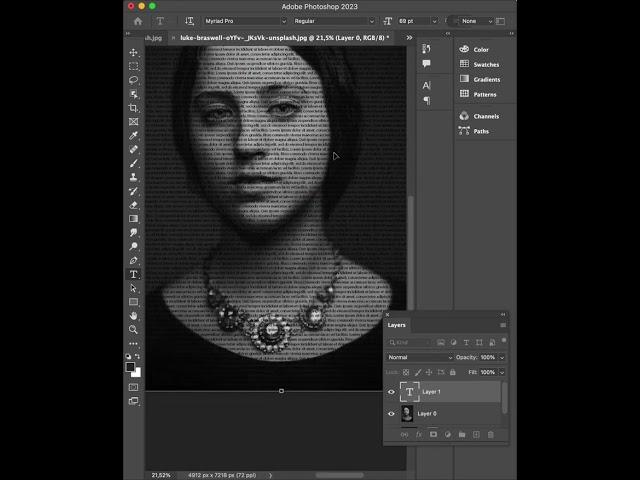This screenshot has width=640, height=480.
Task: Swap foreground and background colors
Action: pyautogui.click(x=138, y=357)
